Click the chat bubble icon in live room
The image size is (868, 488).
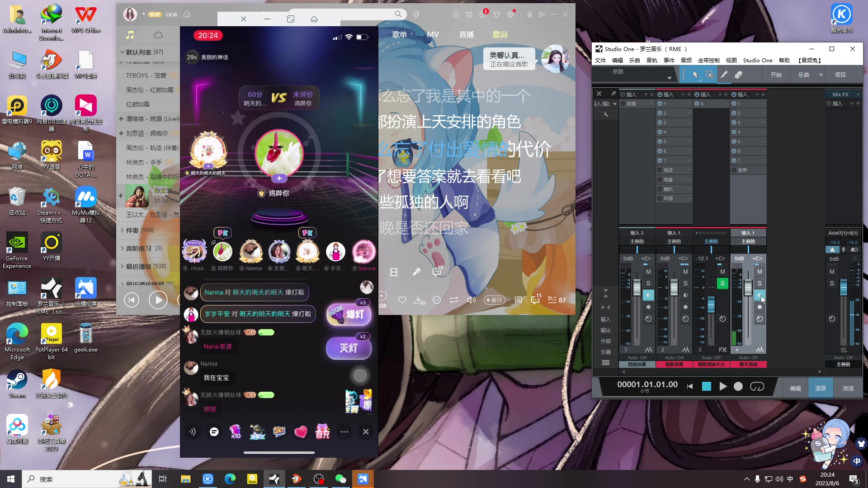pyautogui.click(x=214, y=432)
